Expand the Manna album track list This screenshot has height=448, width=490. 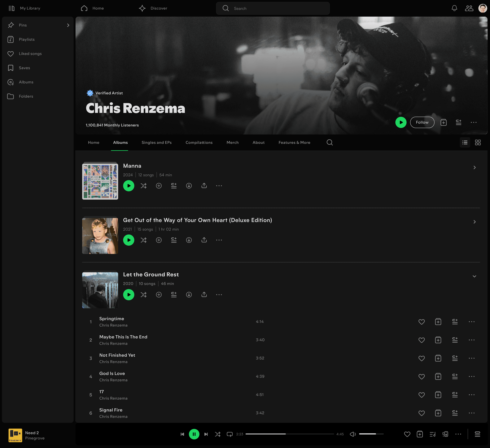pyautogui.click(x=474, y=168)
